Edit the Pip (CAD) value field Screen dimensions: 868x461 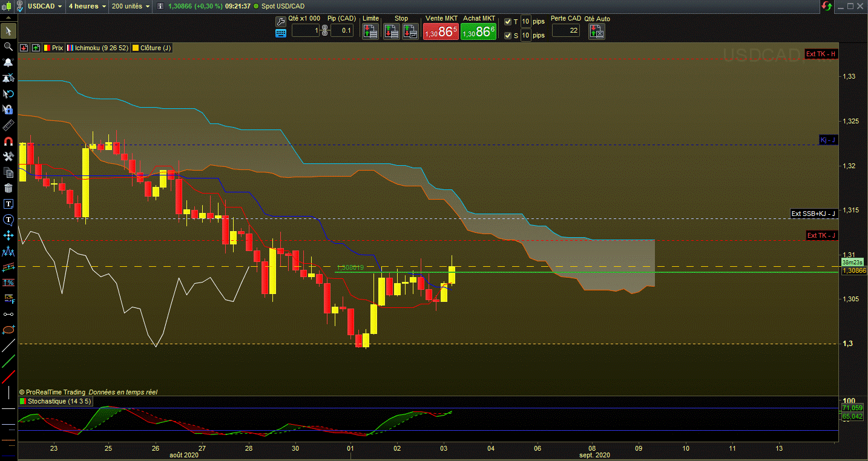[x=342, y=30]
